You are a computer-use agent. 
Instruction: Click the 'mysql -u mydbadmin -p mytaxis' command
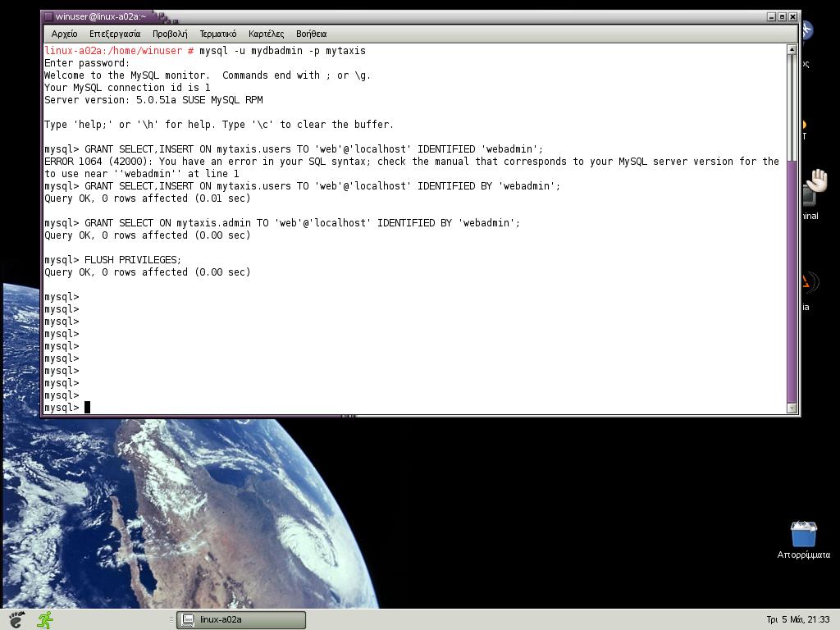(x=282, y=51)
